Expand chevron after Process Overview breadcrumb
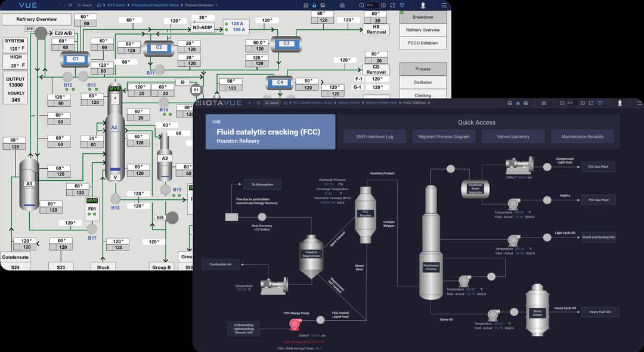 pyautogui.click(x=216, y=5)
